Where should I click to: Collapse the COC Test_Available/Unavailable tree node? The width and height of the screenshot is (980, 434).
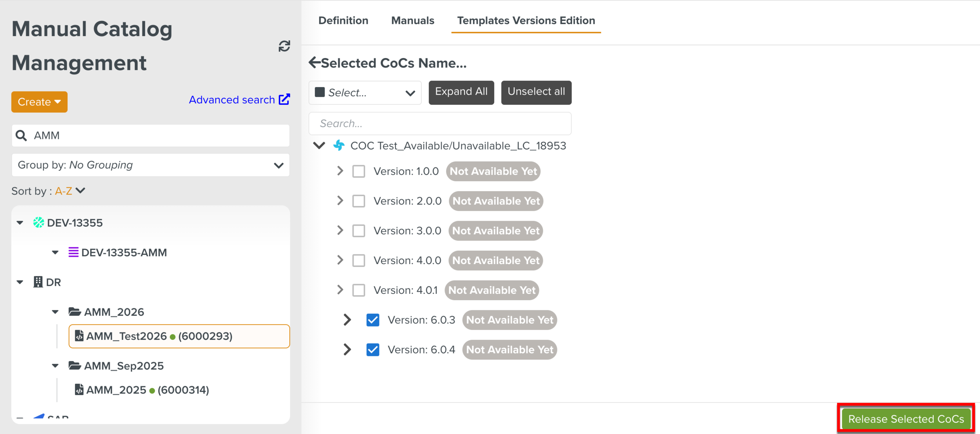coord(319,146)
